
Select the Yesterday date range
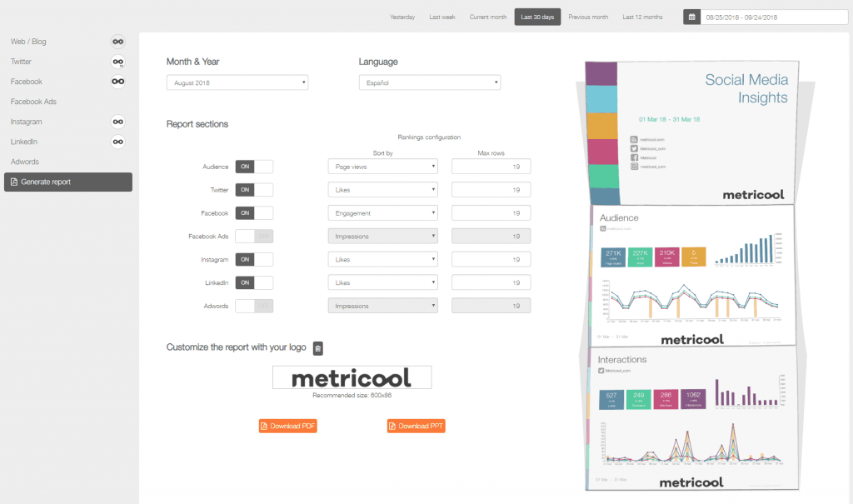402,17
